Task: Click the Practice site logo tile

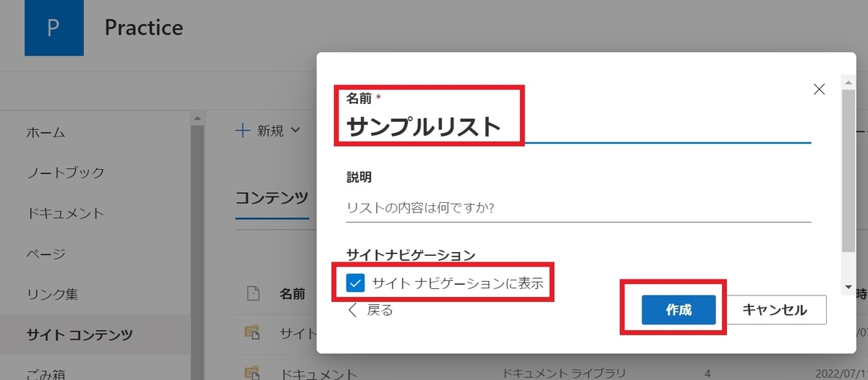Action: [x=54, y=27]
